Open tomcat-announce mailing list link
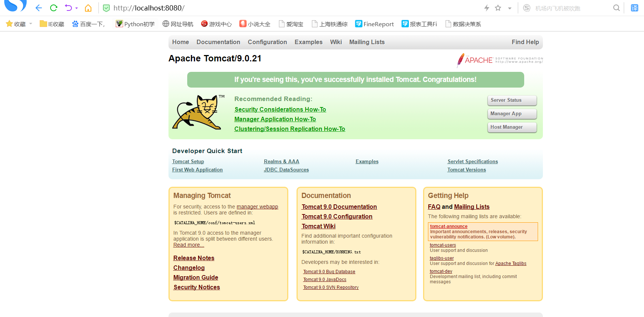Image resolution: width=644 pixels, height=317 pixels. point(449,226)
